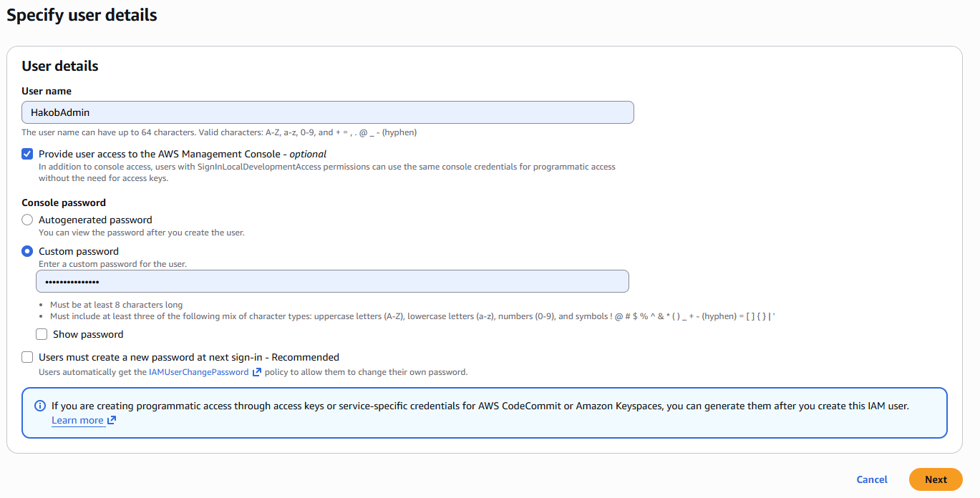Open the Learn more link
This screenshot has height=498, width=980.
[77, 421]
